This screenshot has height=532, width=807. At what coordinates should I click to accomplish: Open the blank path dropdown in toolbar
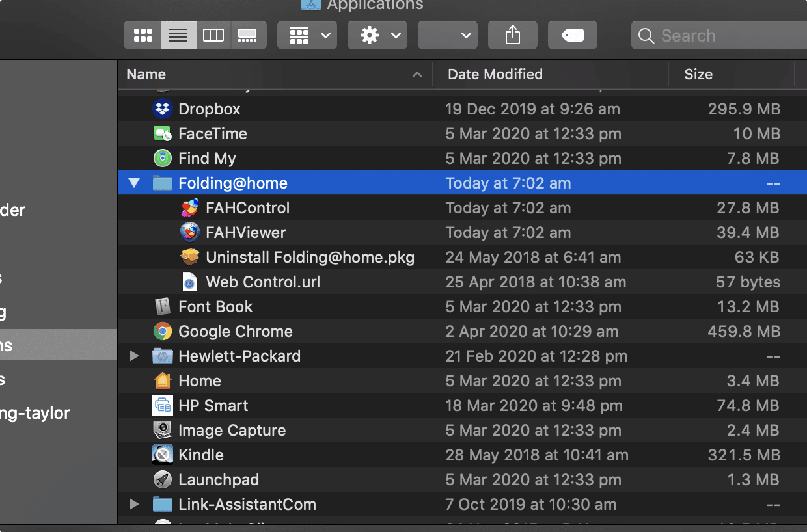[x=448, y=35]
